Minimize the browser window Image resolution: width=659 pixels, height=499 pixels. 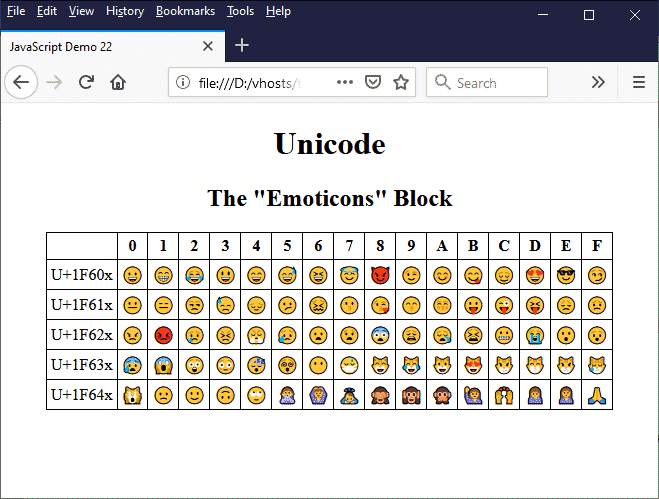coord(543,15)
